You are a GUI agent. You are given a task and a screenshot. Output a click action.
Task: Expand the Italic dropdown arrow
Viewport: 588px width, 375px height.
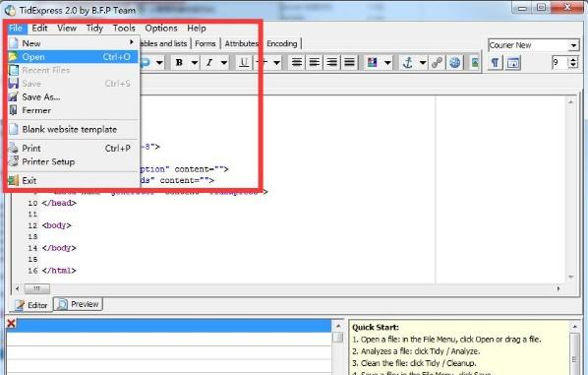(x=224, y=62)
